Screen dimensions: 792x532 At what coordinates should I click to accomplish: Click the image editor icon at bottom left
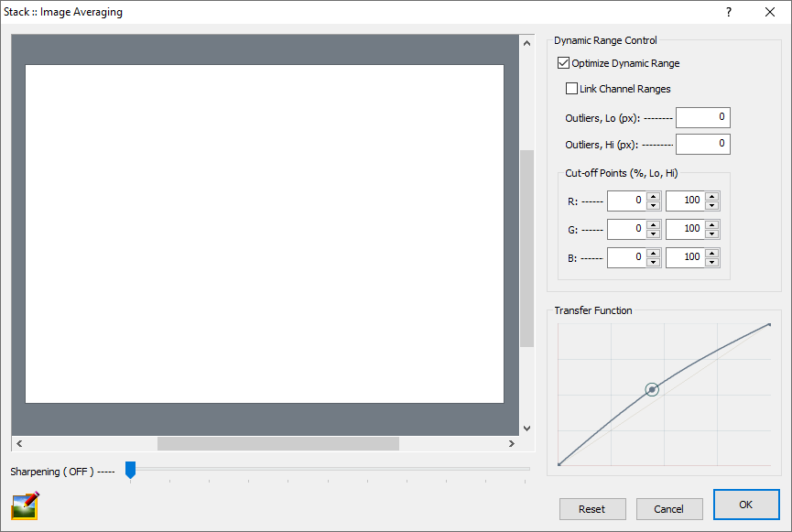(25, 505)
